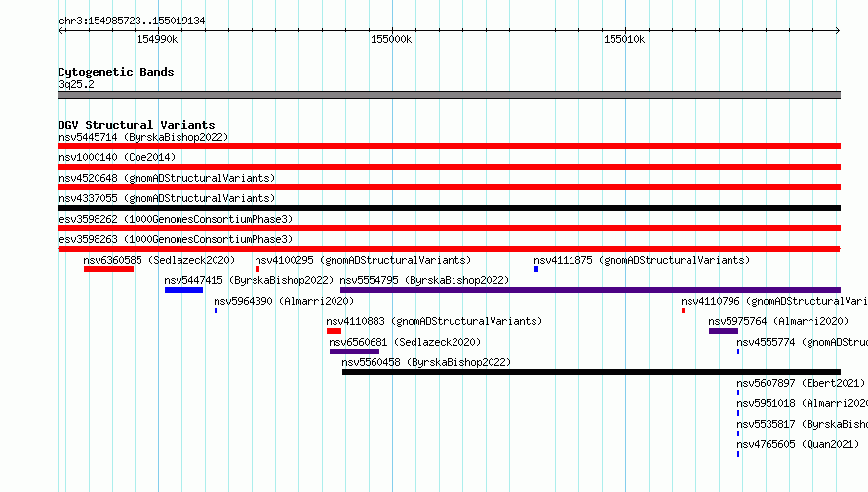Open nsv5554795 (ByrskaBishop2022) label

pos(424,280)
